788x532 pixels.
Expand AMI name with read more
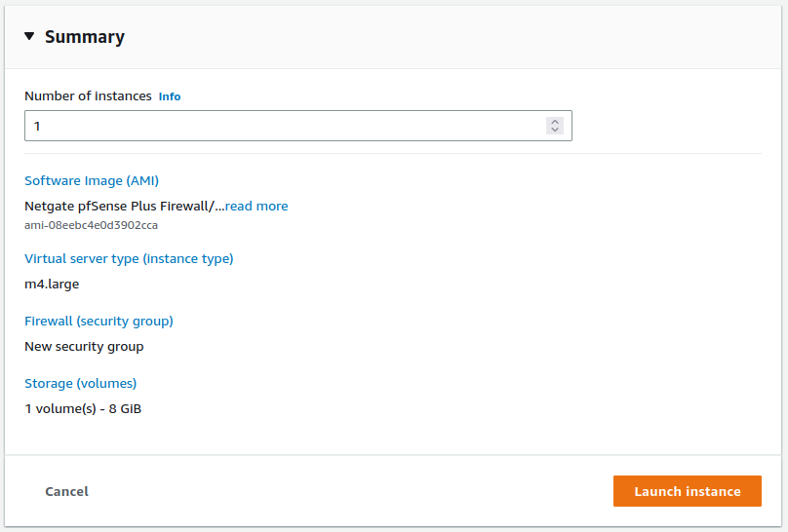(x=256, y=206)
